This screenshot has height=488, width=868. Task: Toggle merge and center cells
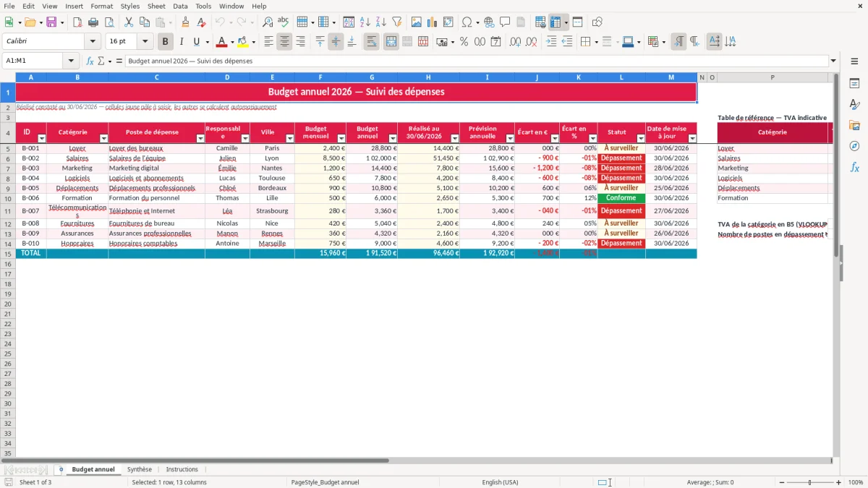pos(391,42)
